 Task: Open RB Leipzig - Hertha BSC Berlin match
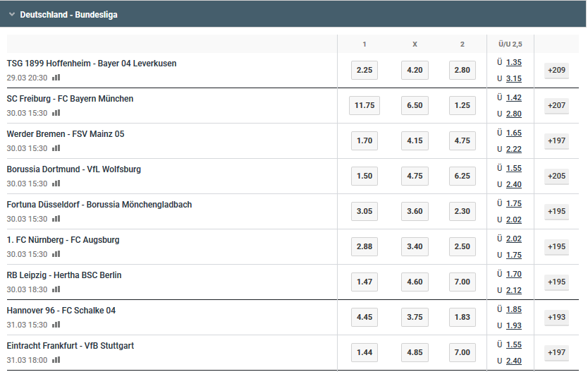tap(64, 275)
